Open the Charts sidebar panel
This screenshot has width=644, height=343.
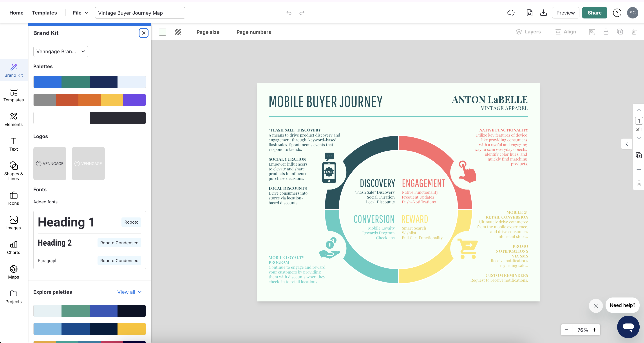[13, 248]
